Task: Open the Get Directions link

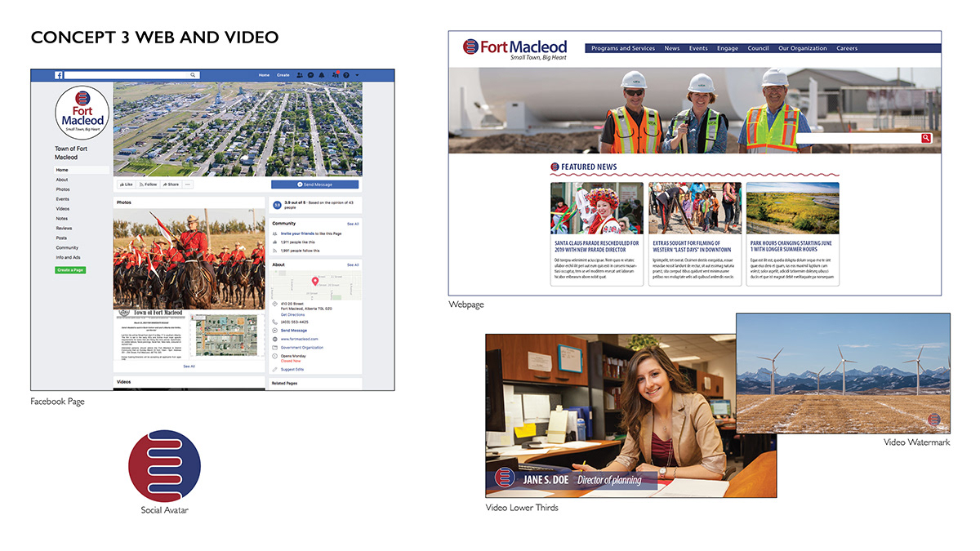Action: [293, 314]
